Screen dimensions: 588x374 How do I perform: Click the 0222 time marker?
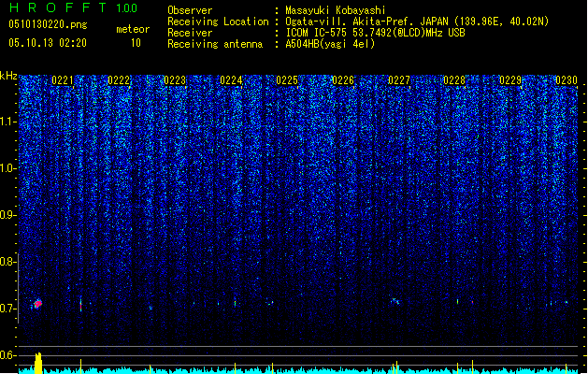pyautogui.click(x=119, y=80)
